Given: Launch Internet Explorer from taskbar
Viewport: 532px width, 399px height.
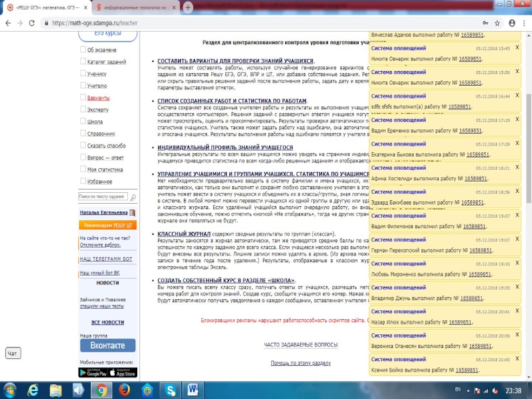Looking at the screenshot, I should (x=33, y=390).
